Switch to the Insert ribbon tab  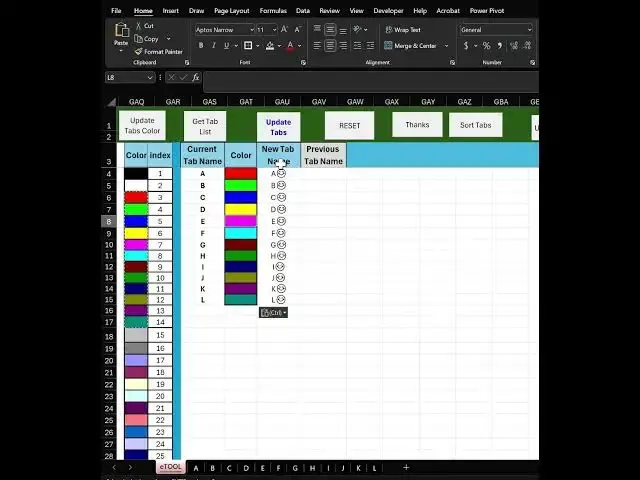pyautogui.click(x=171, y=11)
